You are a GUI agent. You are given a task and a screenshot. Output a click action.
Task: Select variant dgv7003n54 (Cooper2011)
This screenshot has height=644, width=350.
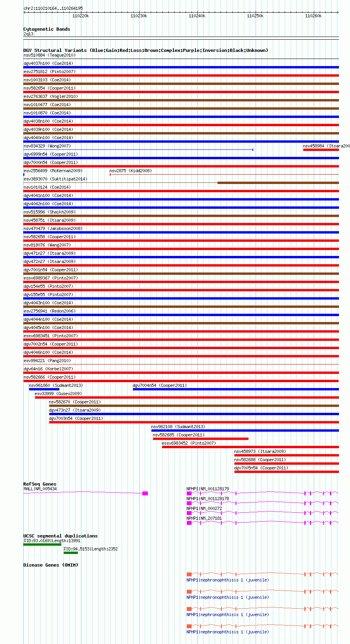(x=76, y=418)
